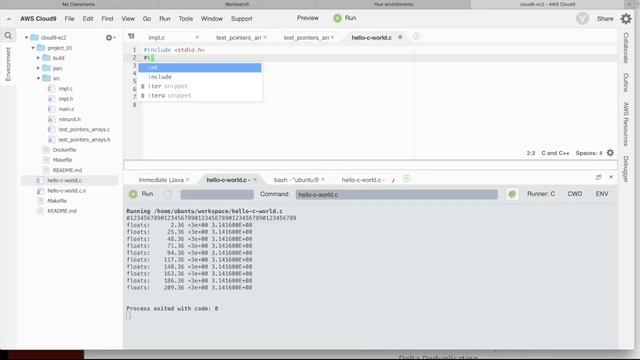This screenshot has height=360, width=640.
Task: Open the Go menu
Action: click(147, 19)
